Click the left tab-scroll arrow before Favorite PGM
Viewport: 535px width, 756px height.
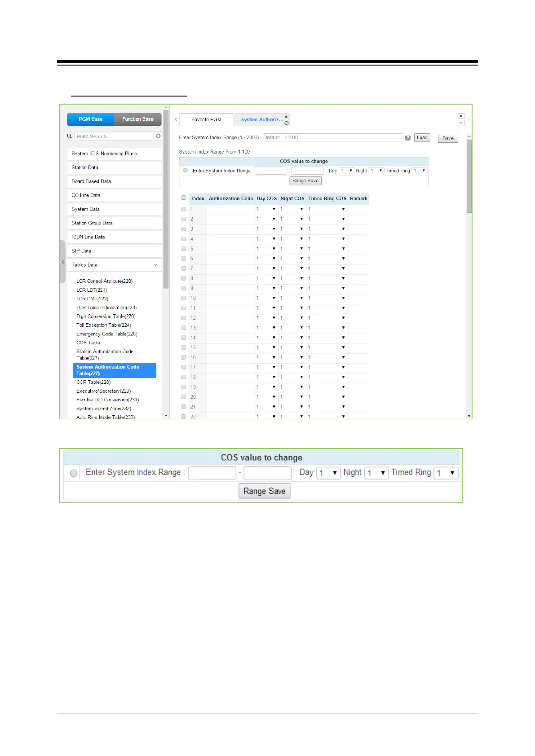pyautogui.click(x=176, y=119)
